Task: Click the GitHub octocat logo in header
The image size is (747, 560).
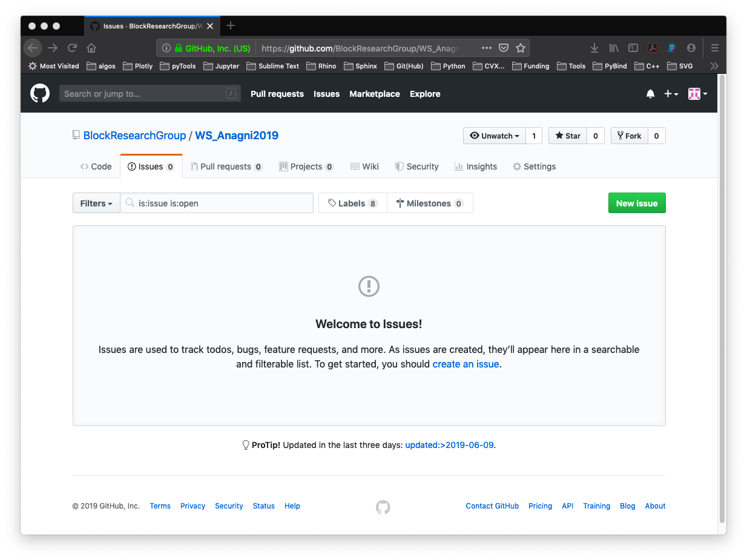Action: click(40, 93)
